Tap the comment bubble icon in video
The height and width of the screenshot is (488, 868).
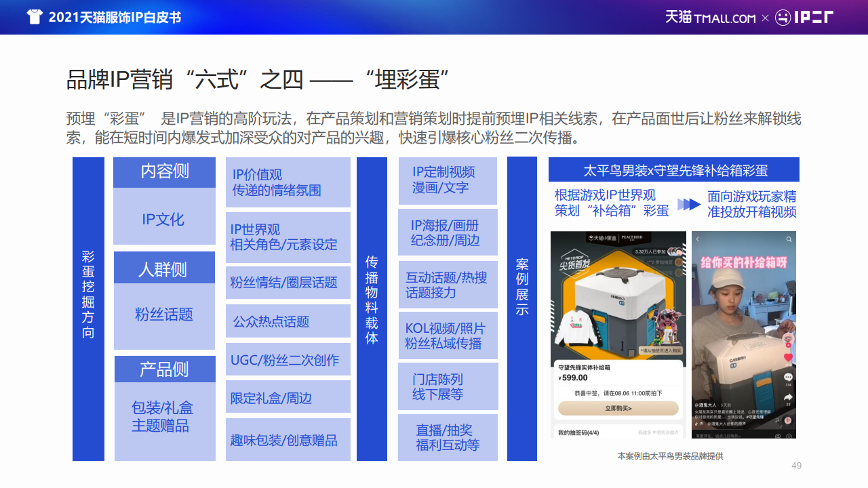(788, 377)
